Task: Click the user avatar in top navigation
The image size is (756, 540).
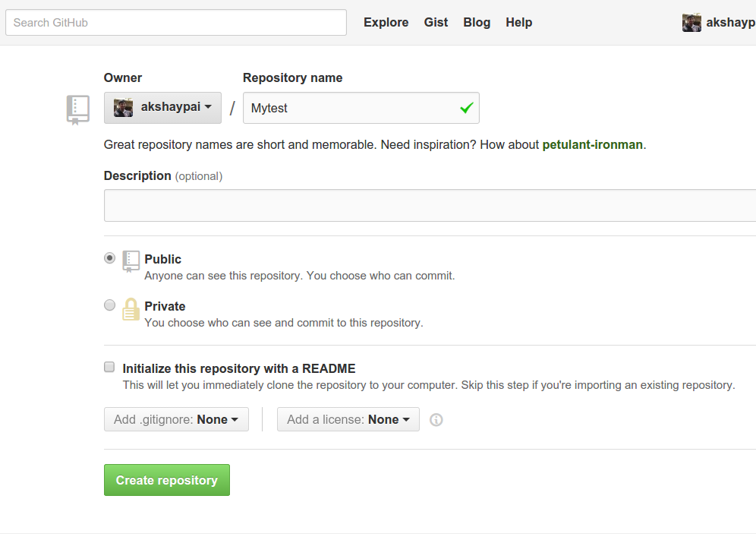Action: tap(691, 23)
